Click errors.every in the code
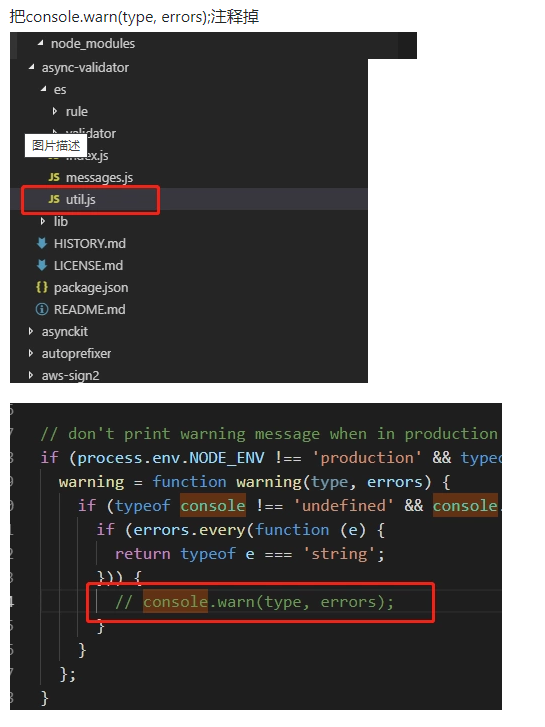The height and width of the screenshot is (727, 545). (x=190, y=530)
